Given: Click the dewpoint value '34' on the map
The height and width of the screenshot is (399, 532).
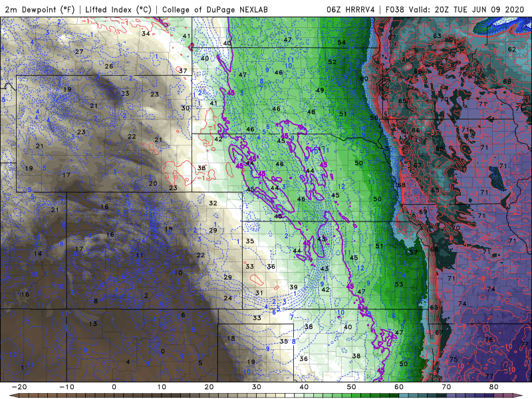Looking at the screenshot, I should coord(146,34).
